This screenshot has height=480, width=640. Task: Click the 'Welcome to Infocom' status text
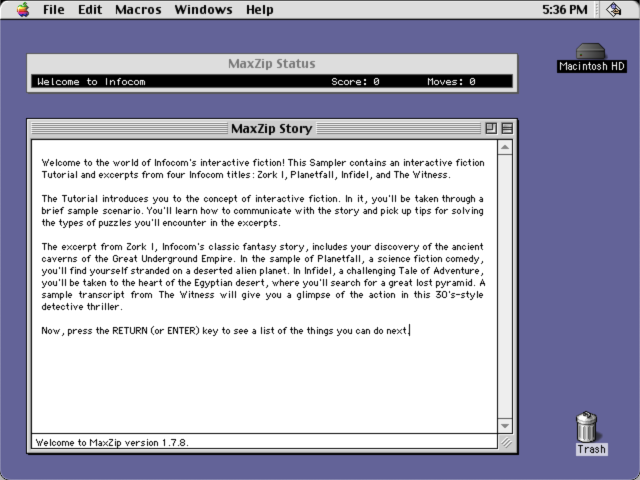point(91,82)
